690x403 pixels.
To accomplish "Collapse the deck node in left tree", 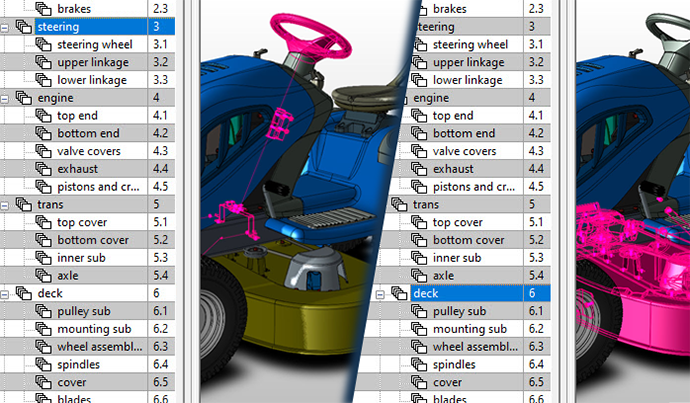I will [7, 294].
